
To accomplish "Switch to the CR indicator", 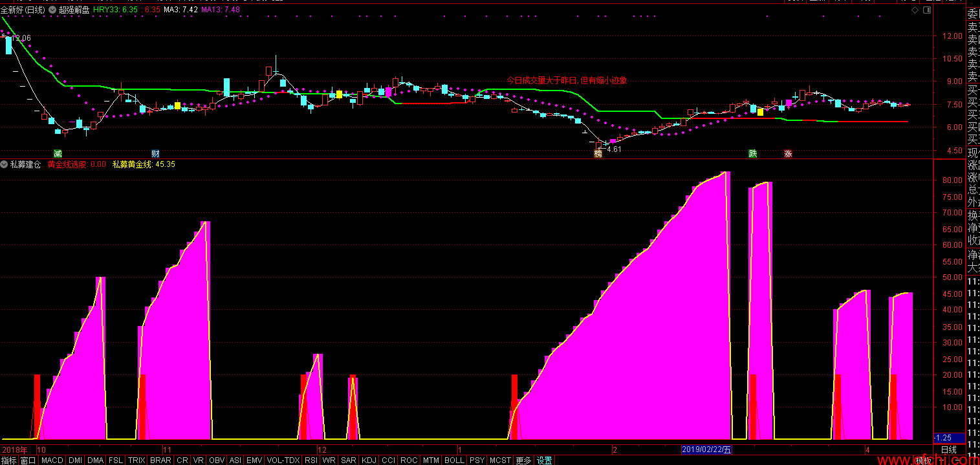I will pos(182,460).
